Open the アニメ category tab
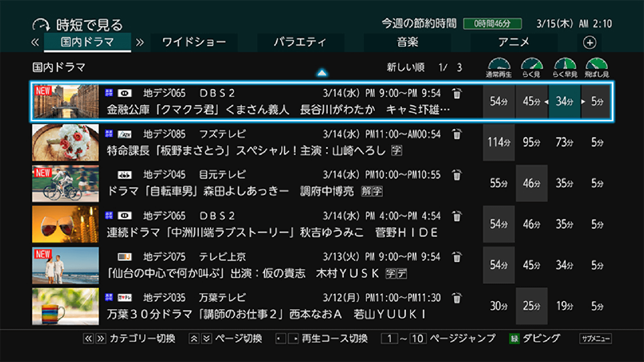The image size is (644, 362). point(514,42)
